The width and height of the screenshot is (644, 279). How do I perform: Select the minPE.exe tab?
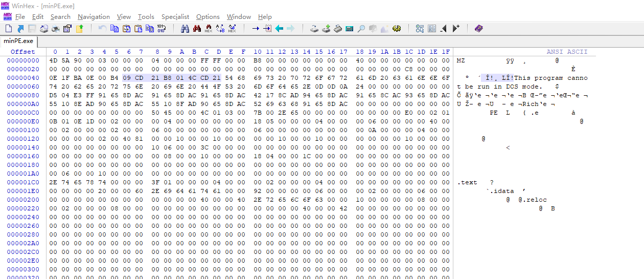coord(18,41)
